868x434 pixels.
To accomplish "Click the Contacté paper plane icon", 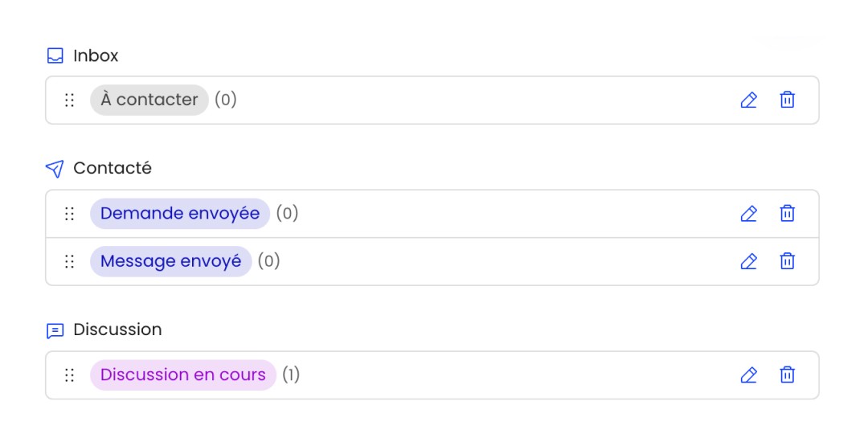I will pyautogui.click(x=55, y=169).
